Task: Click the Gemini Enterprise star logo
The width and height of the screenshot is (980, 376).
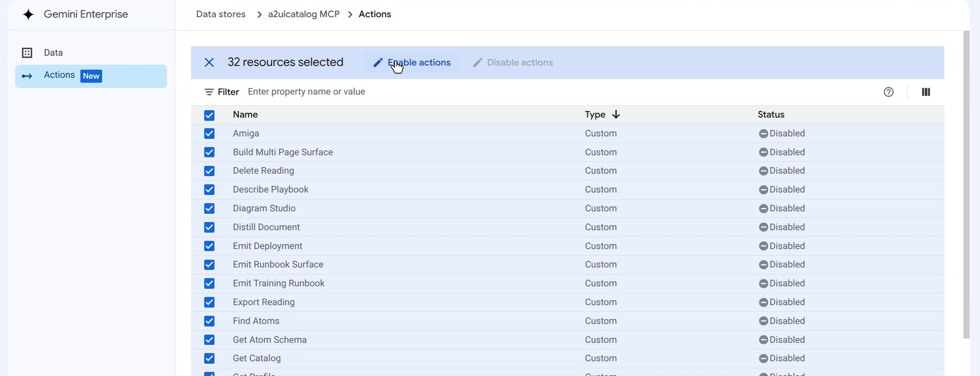Action: click(x=28, y=14)
